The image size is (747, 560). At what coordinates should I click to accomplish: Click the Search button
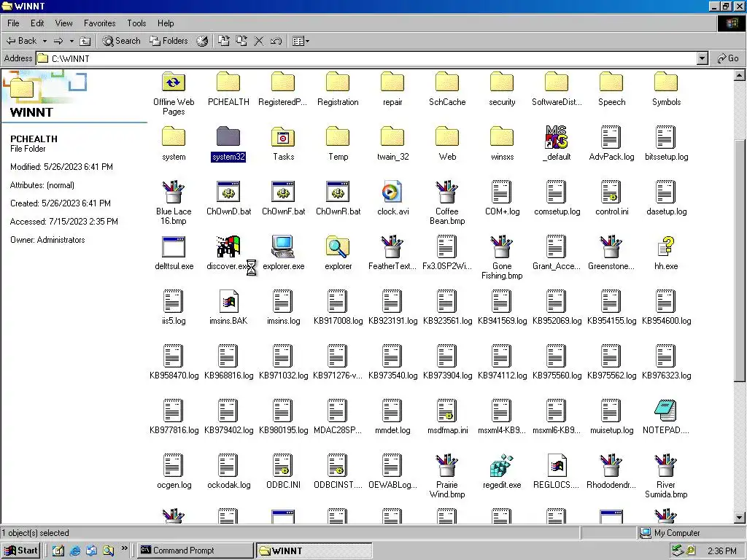coord(122,41)
